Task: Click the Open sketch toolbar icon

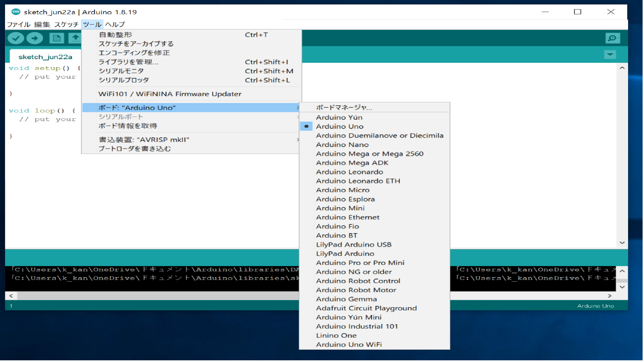Action: (75, 38)
